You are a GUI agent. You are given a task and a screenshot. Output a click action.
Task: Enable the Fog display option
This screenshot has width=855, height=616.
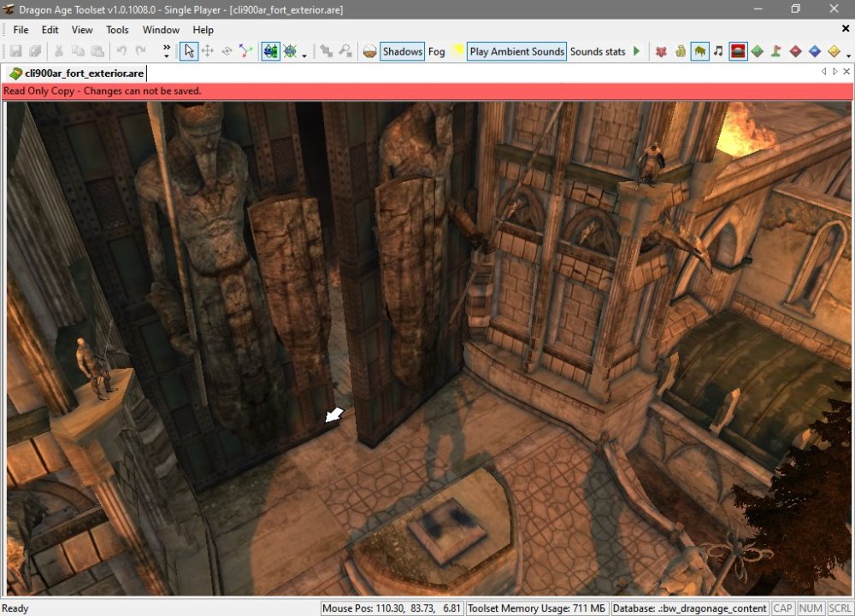click(x=436, y=51)
